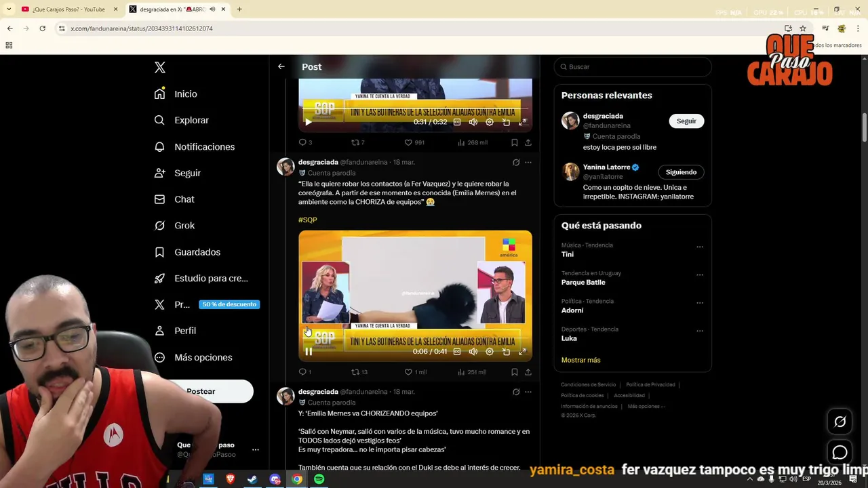Screen dimensions: 868x488
Task: View analytics showing 251 mil views
Action: click(472, 371)
